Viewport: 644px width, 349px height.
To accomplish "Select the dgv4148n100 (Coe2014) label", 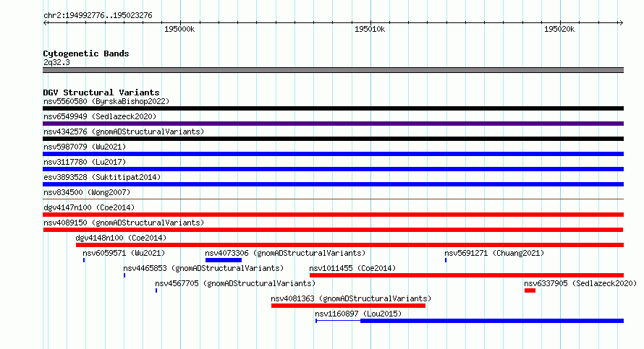I will click(x=121, y=238).
